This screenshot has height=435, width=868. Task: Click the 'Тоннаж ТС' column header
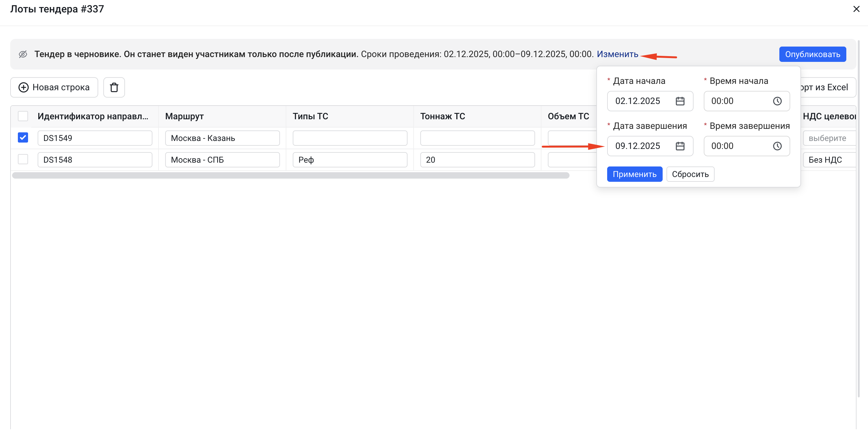click(442, 116)
